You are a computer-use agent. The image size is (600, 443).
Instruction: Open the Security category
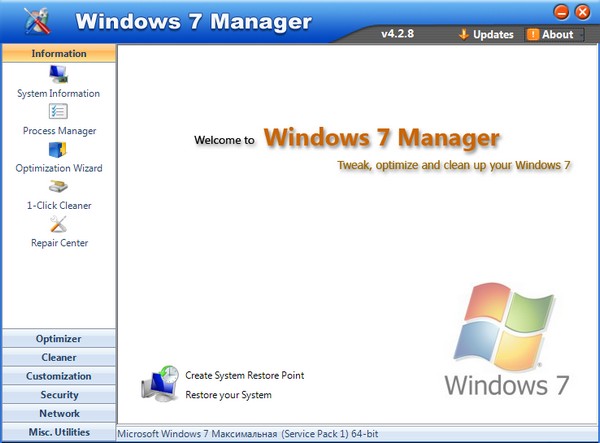point(58,395)
